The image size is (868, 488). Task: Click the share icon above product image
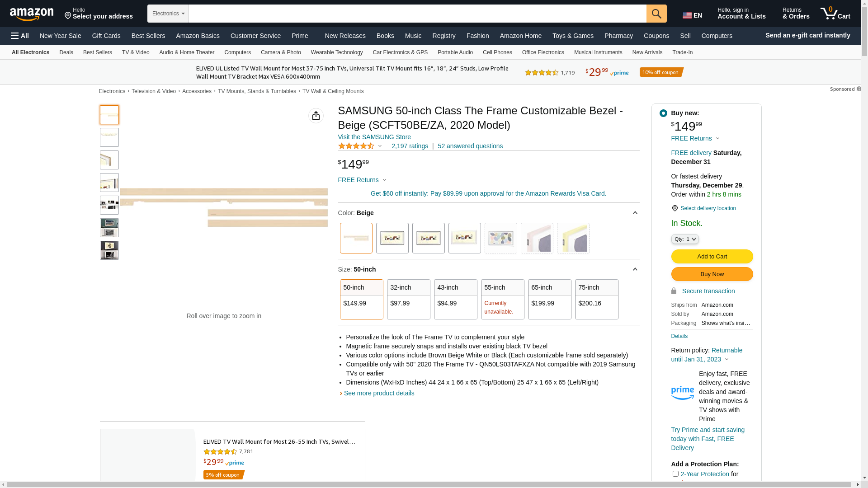(x=316, y=116)
